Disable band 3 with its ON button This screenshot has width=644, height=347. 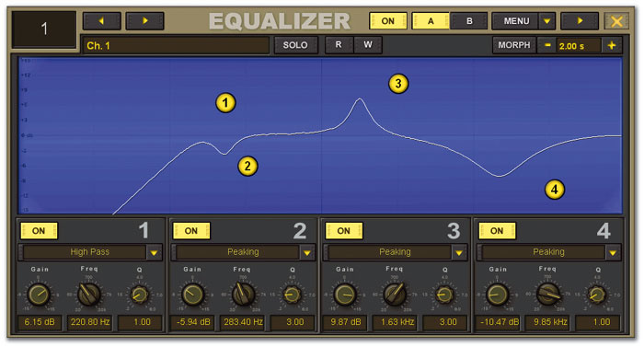(x=344, y=231)
